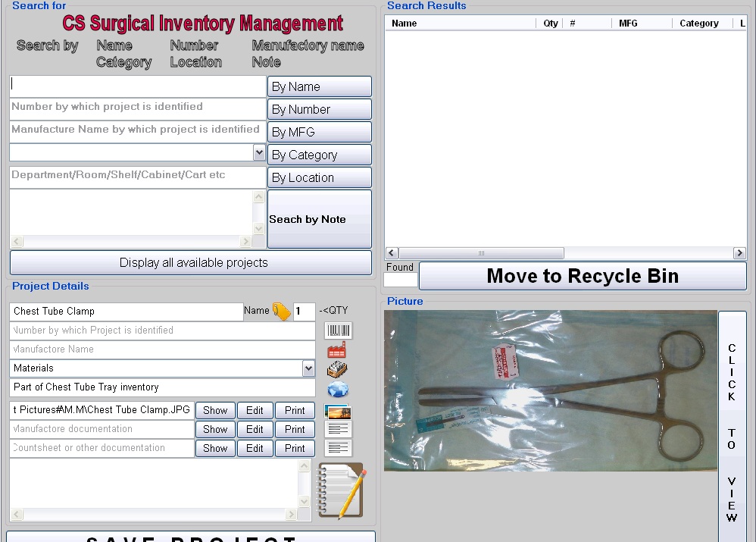Click the landscape photo icon beside the picture row
The width and height of the screenshot is (756, 542).
tap(338, 411)
